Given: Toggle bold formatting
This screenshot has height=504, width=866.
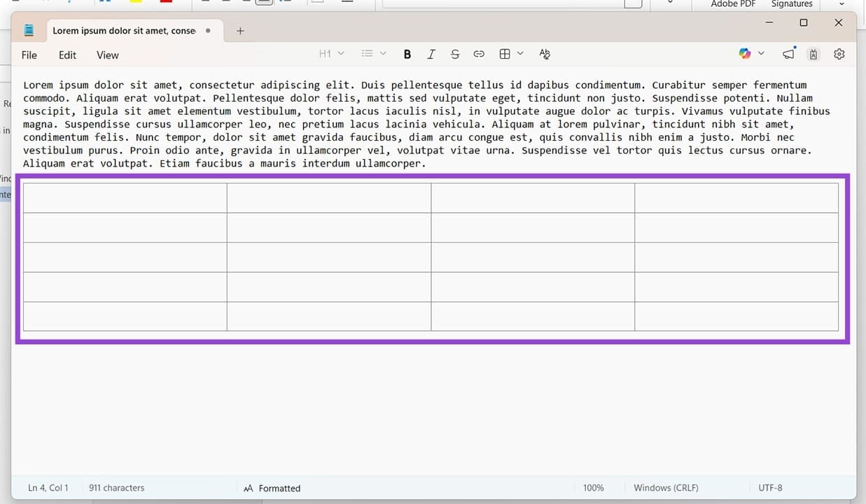Looking at the screenshot, I should tap(407, 54).
